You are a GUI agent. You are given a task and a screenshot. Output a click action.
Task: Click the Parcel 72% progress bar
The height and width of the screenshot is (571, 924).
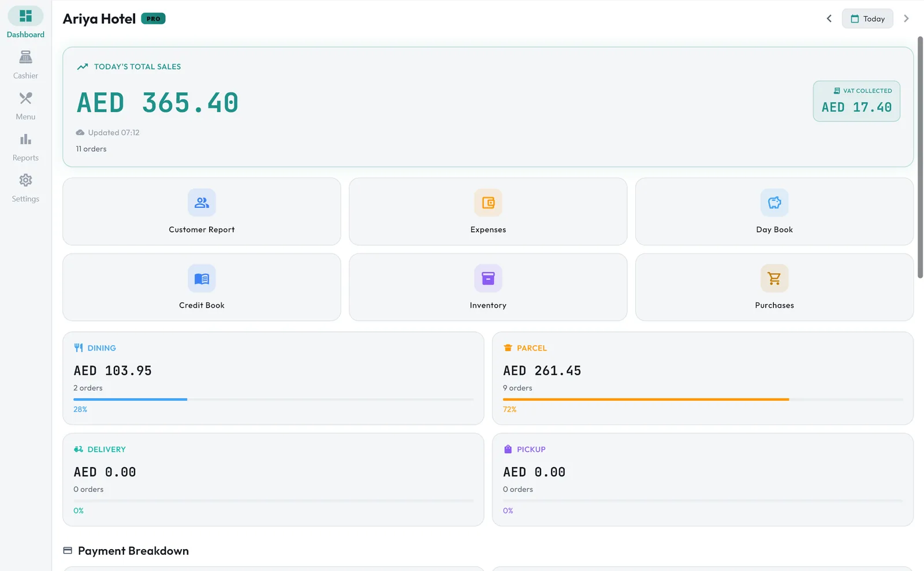tap(703, 399)
